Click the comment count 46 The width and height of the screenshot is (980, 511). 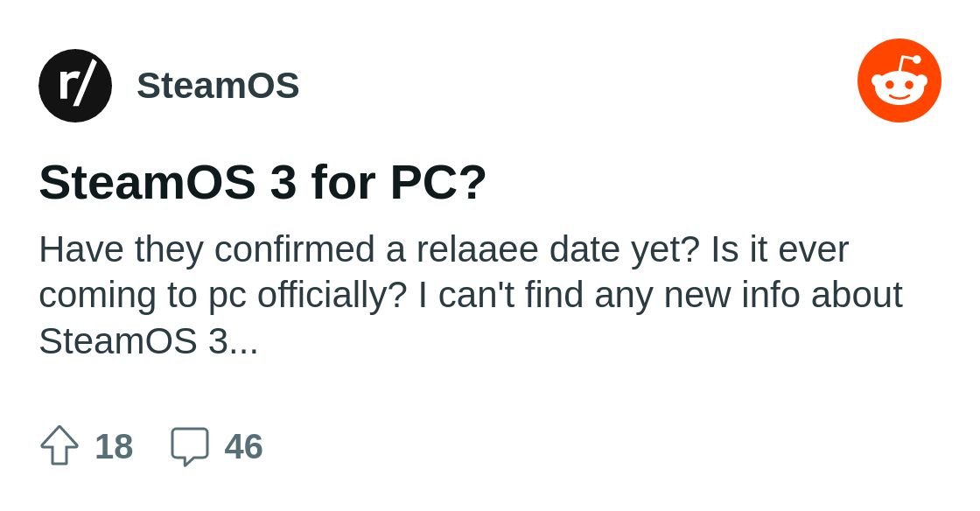point(244,446)
